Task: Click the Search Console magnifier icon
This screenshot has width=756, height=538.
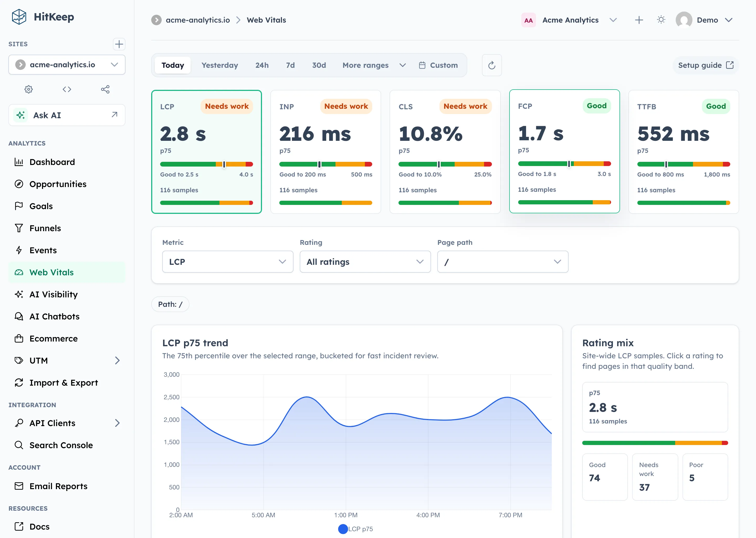Action: (x=19, y=445)
